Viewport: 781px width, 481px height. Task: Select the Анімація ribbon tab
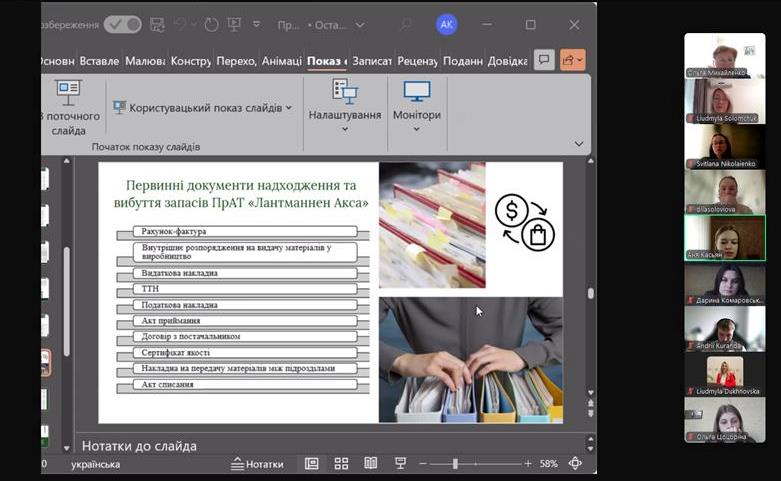281,61
